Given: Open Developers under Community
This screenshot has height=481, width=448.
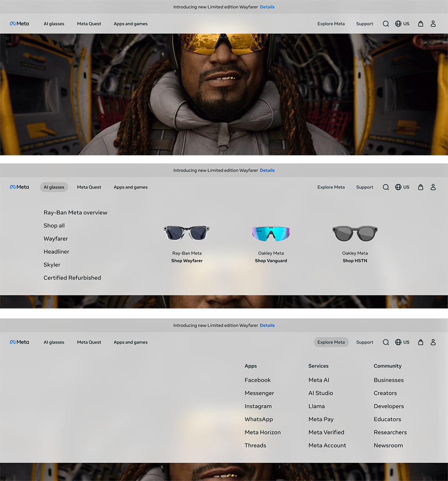Looking at the screenshot, I should click(x=389, y=406).
